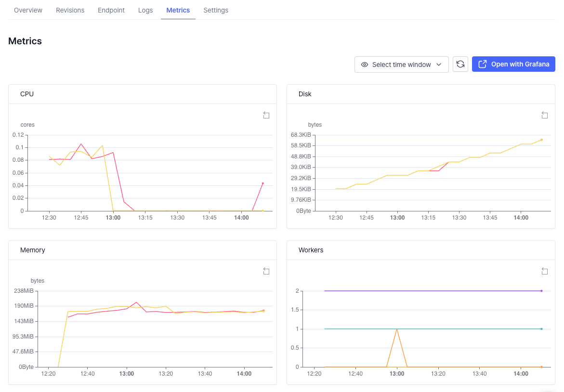Click the eye icon in time window selector
Image resolution: width=564 pixels, height=392 pixels.
tap(365, 65)
